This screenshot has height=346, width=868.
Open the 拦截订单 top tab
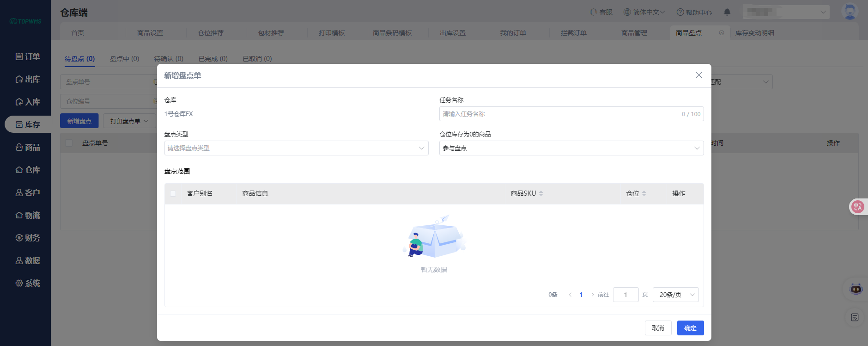pyautogui.click(x=574, y=33)
